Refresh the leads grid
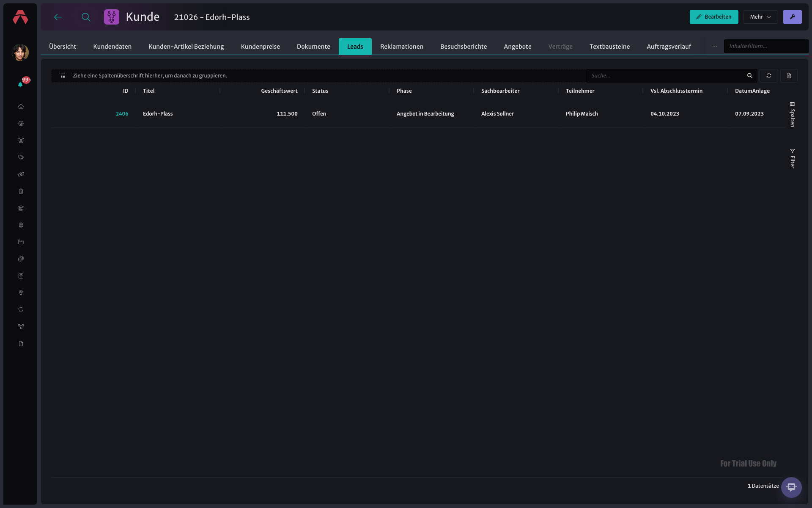The image size is (812, 508). [769, 76]
